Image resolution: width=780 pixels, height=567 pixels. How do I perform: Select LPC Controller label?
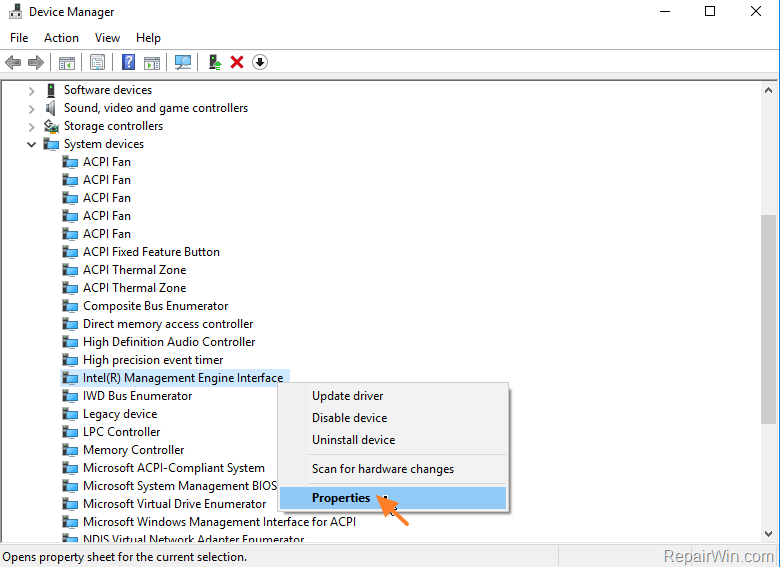pos(121,432)
